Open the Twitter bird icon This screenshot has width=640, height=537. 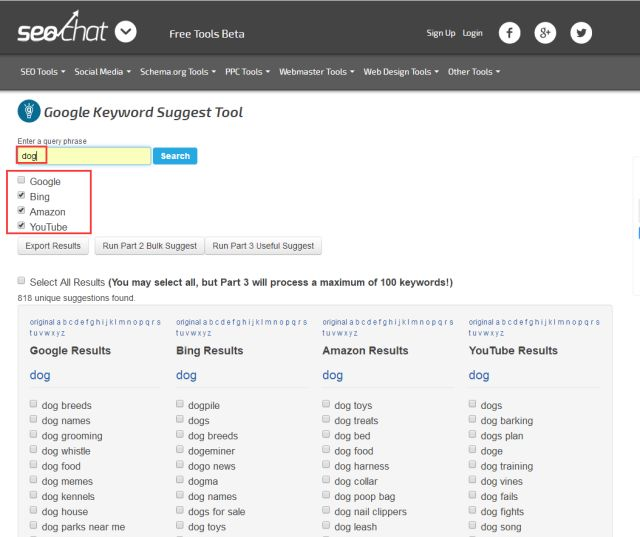point(581,33)
